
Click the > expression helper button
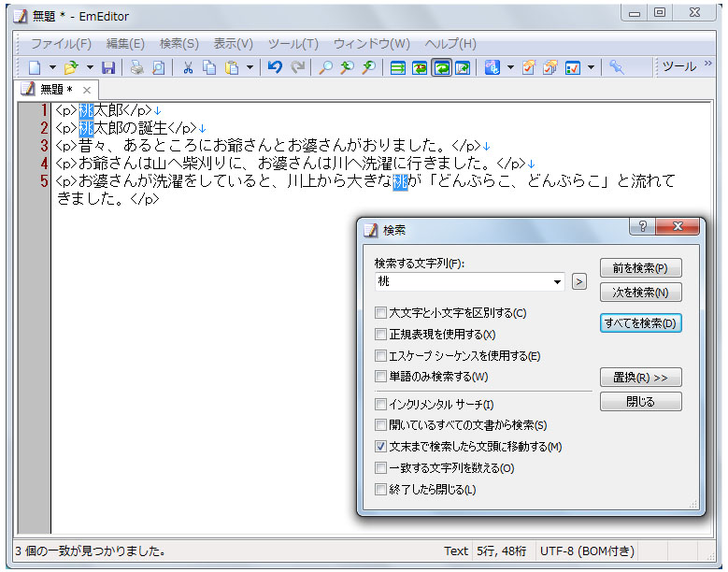click(579, 281)
